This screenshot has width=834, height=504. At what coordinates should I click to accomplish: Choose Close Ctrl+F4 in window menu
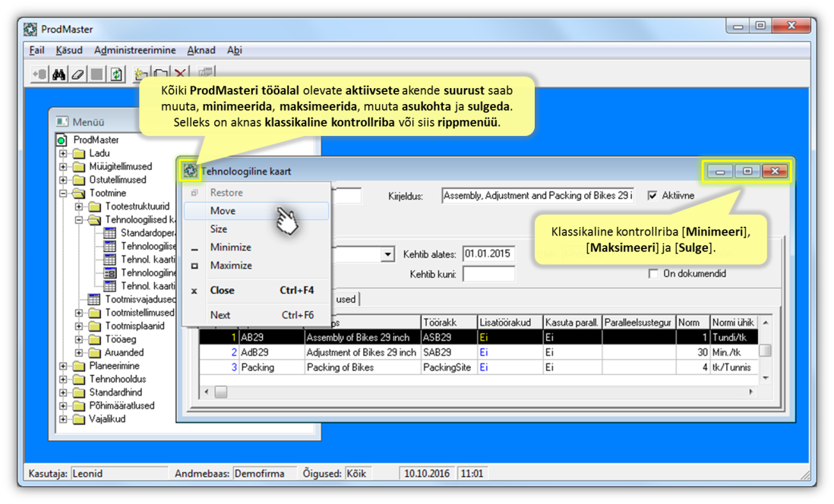pyautogui.click(x=257, y=290)
